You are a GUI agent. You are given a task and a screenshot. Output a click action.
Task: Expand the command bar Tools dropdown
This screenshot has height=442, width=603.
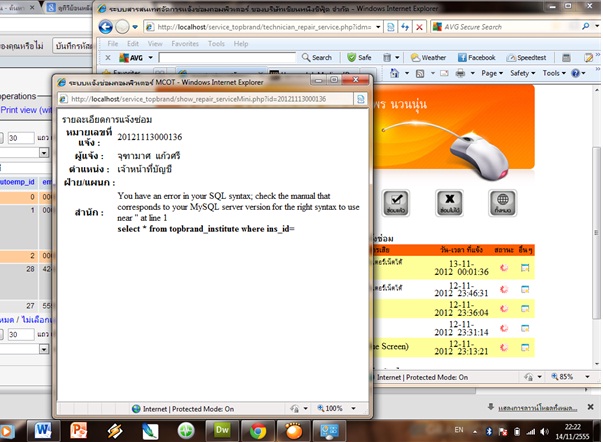point(554,73)
